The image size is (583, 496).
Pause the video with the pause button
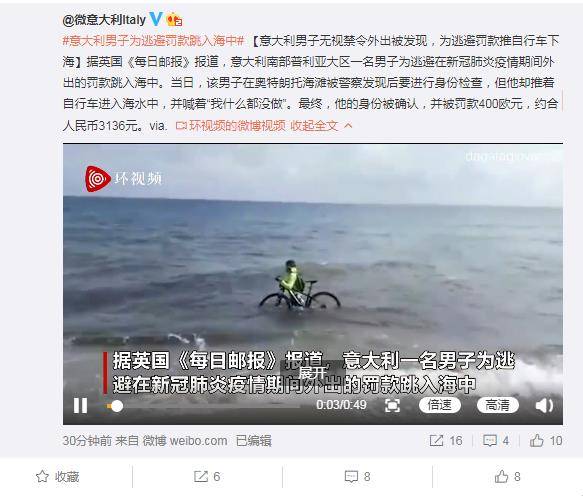[80, 405]
